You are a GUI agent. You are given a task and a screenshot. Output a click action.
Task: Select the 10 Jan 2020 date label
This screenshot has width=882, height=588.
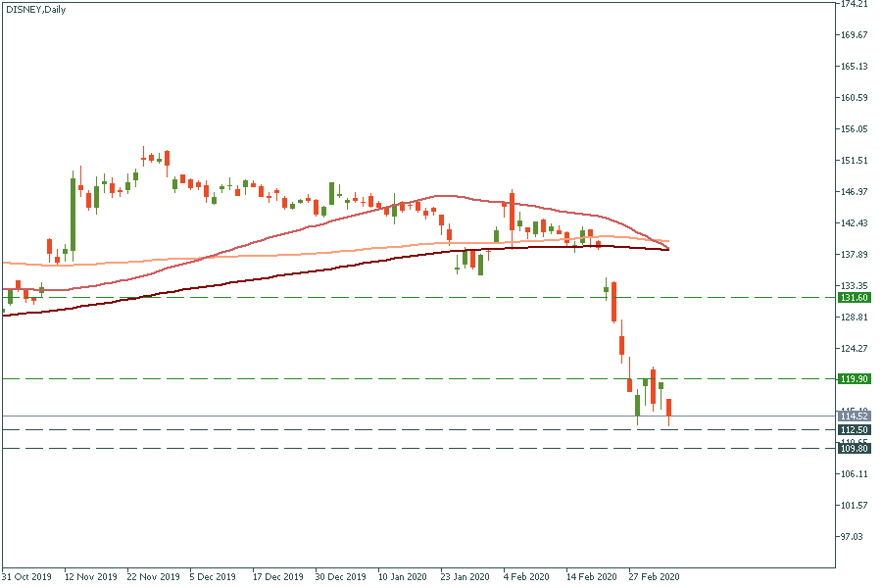(x=403, y=577)
